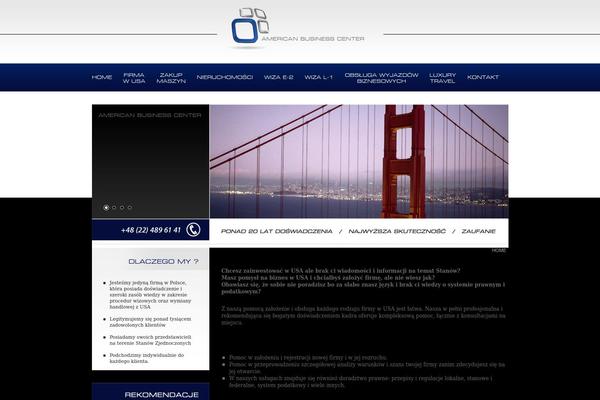The width and height of the screenshot is (600, 400).
Task: Go to ZAKUP MASZYN page
Action: (171, 78)
